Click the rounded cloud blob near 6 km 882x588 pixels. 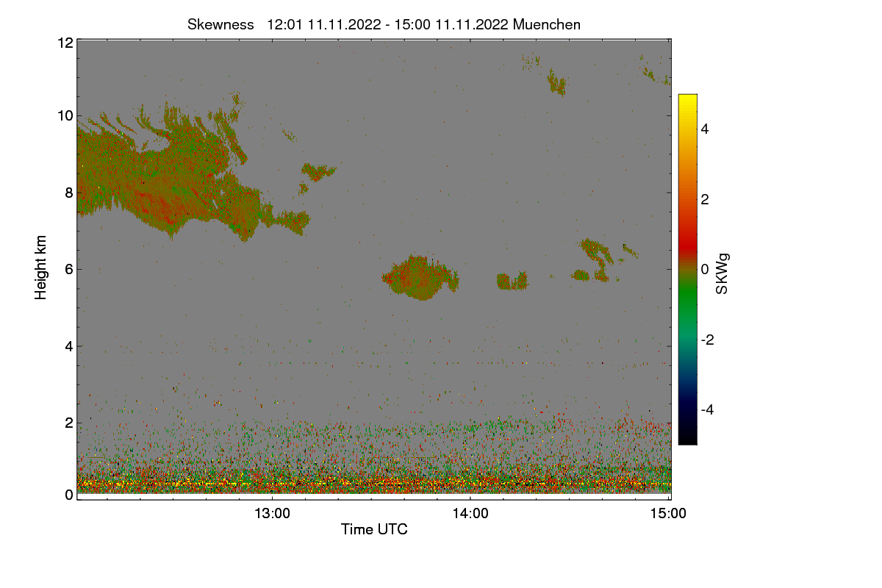point(420,277)
